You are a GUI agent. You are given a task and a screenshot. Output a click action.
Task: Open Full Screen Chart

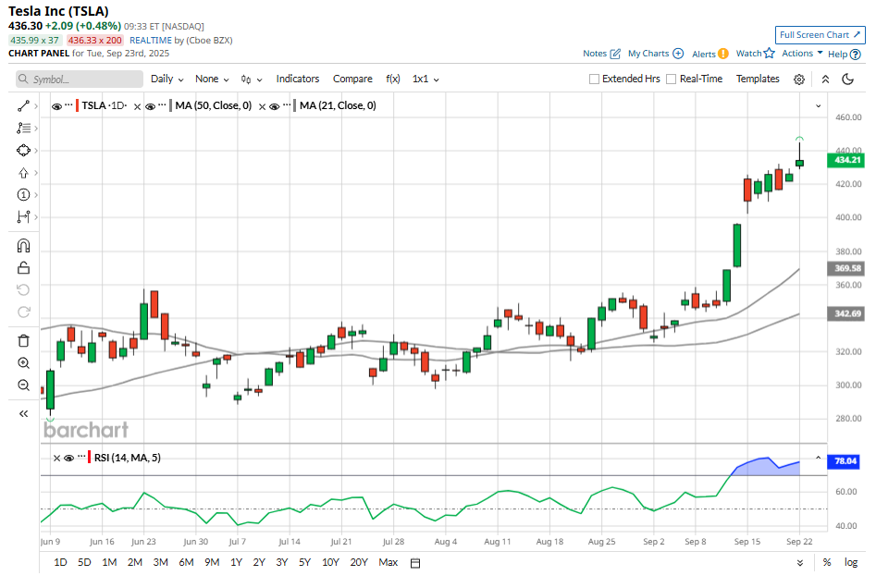(820, 34)
